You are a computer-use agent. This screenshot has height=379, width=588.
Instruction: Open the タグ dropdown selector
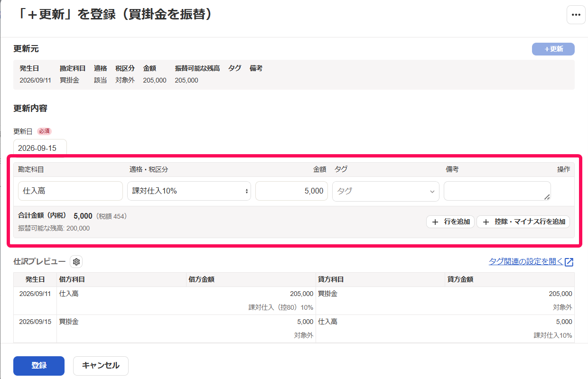(x=385, y=191)
